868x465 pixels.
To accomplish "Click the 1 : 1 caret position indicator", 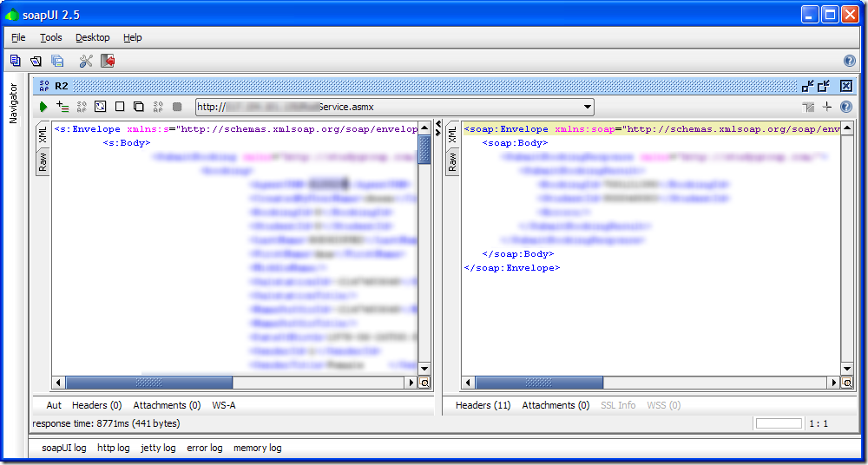I will point(819,423).
